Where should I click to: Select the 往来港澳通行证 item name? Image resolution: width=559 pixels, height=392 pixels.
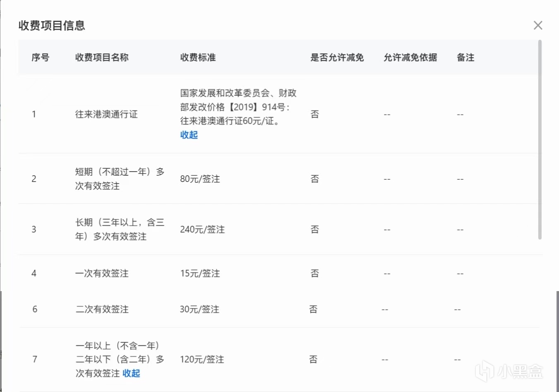(106, 114)
